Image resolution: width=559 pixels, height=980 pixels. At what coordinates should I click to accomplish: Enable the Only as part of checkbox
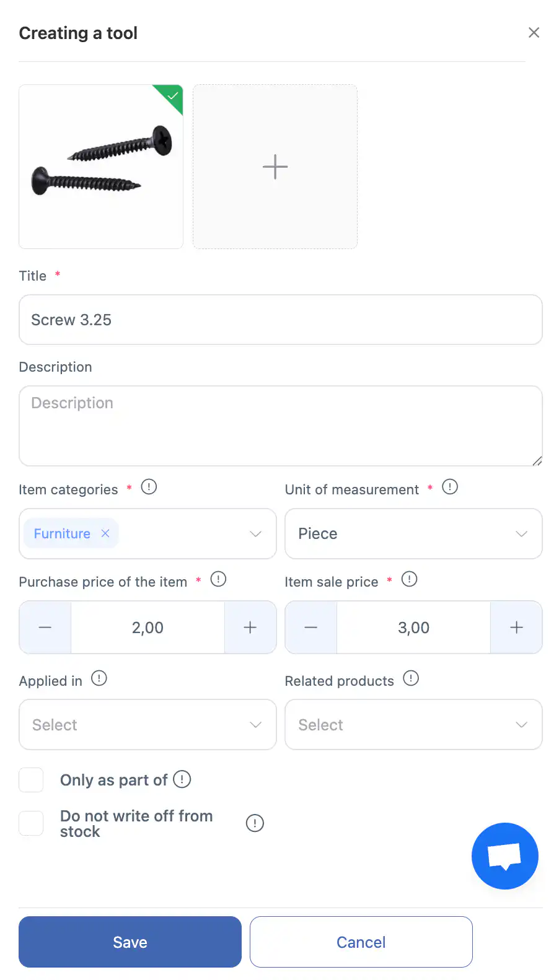point(31,780)
